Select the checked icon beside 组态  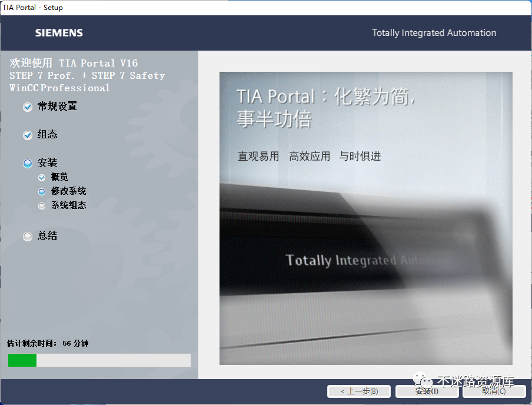click(28, 135)
